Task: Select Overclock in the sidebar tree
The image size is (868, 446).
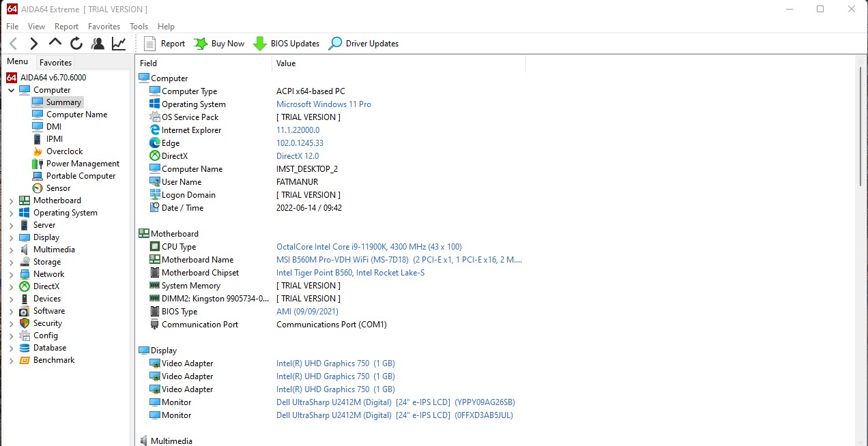Action: point(64,151)
